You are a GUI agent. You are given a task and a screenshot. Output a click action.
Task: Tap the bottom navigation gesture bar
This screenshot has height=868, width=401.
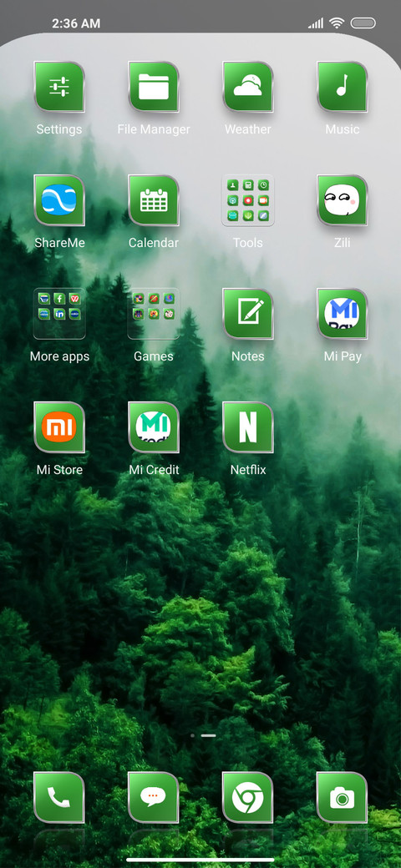pyautogui.click(x=200, y=860)
